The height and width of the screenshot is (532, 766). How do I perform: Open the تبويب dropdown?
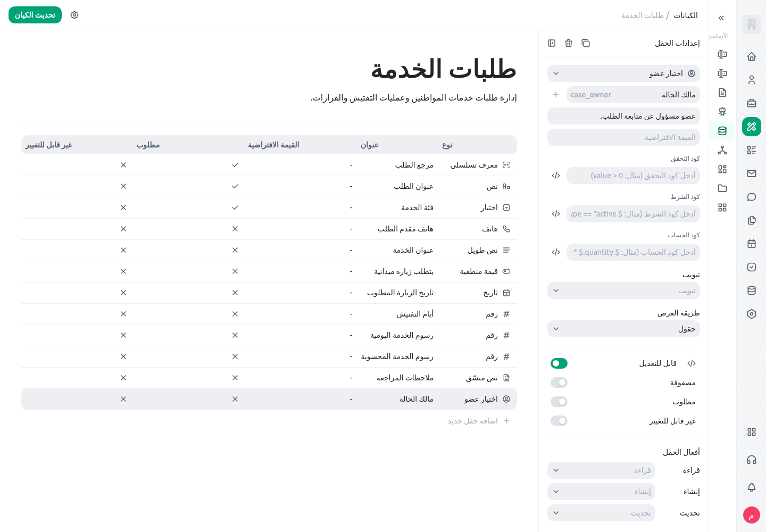coord(623,290)
